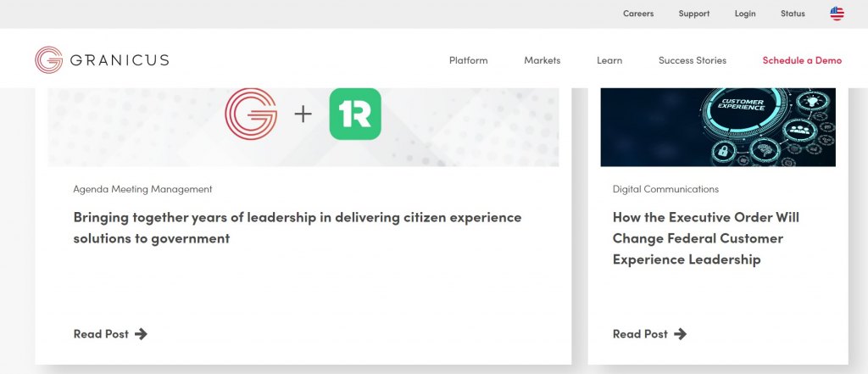The width and height of the screenshot is (868, 374).
Task: Go to the Careers page
Action: click(638, 14)
